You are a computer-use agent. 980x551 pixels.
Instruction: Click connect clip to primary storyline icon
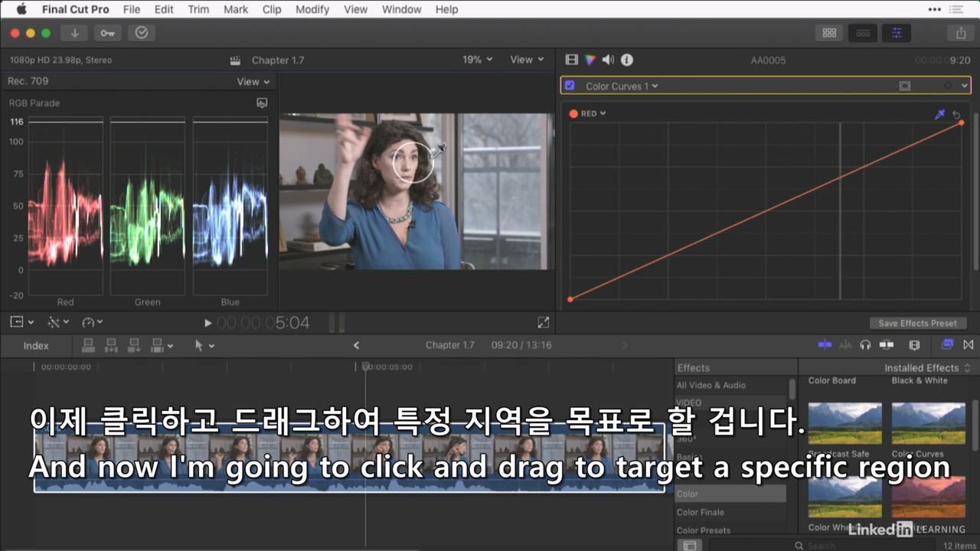88,346
